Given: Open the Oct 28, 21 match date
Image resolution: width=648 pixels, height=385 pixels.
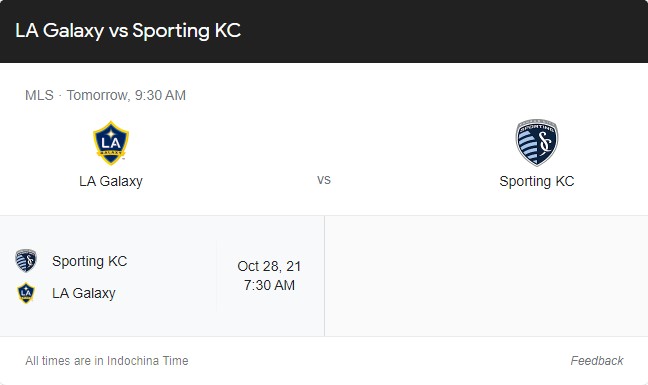Looking at the screenshot, I should (x=269, y=266).
